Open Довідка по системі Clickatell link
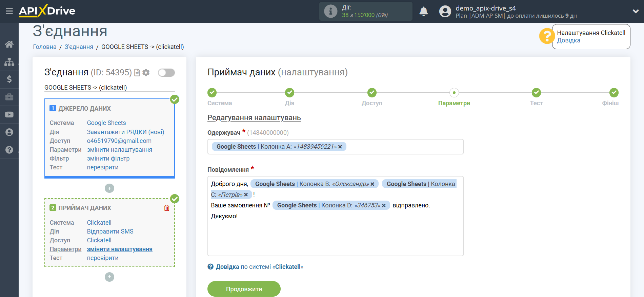This screenshot has width=644, height=297. tap(259, 267)
